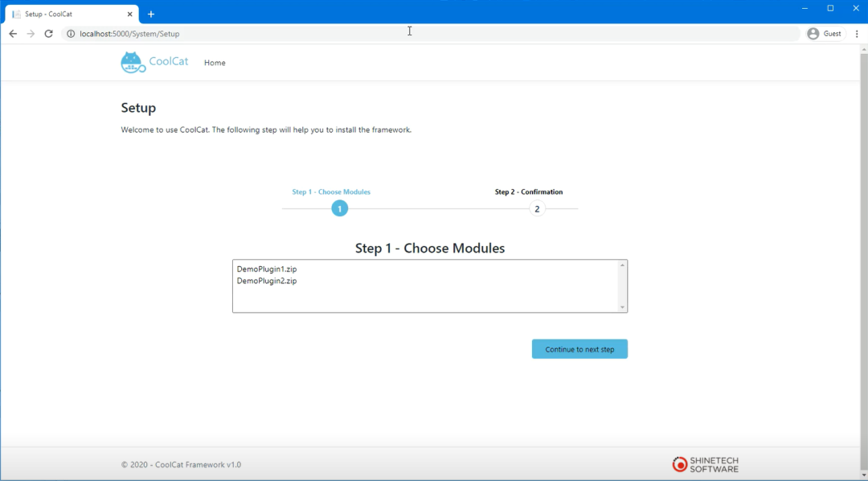
Task: Open Chrome three-dot menu
Action: [857, 34]
